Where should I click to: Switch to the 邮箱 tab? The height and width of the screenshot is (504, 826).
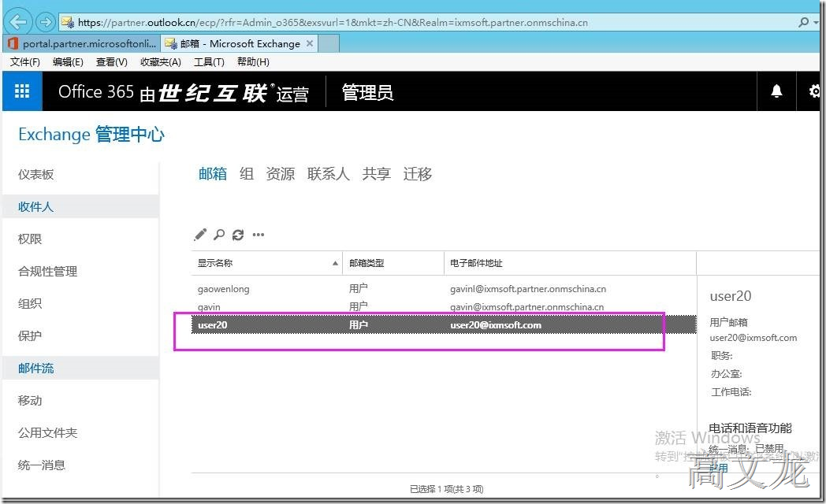click(x=213, y=173)
